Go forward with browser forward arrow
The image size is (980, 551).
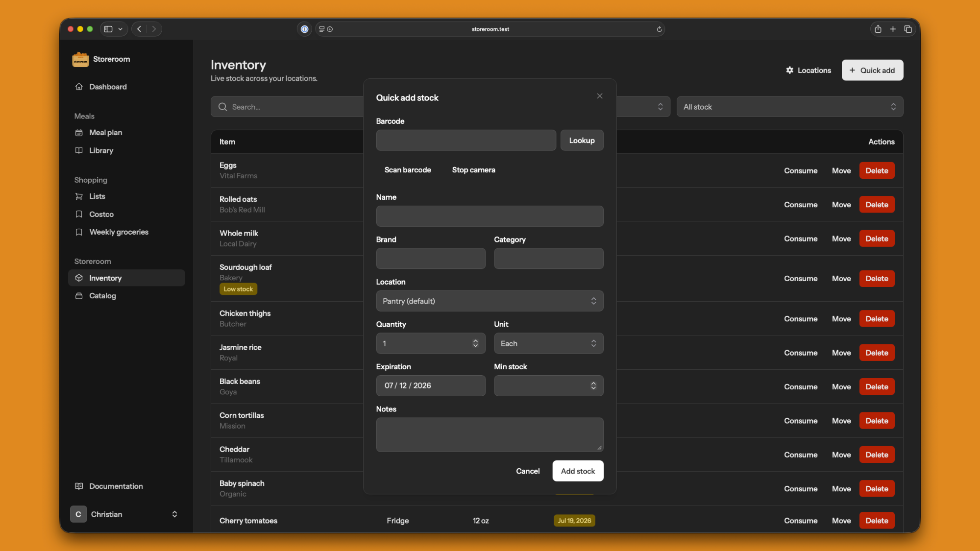coord(154,29)
